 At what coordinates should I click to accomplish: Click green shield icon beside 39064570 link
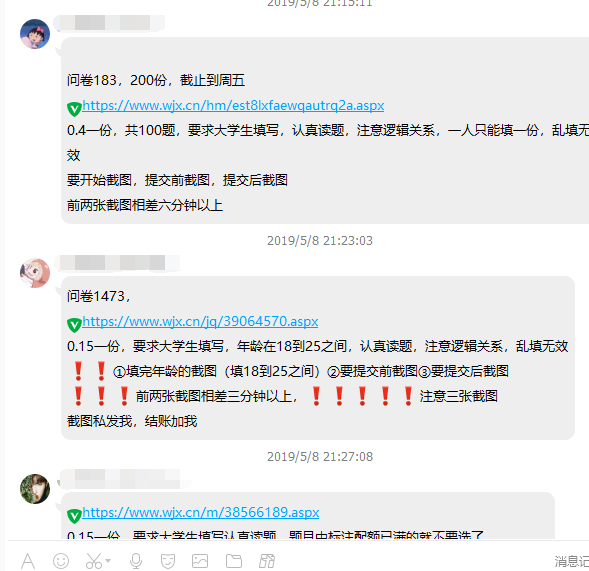74,325
